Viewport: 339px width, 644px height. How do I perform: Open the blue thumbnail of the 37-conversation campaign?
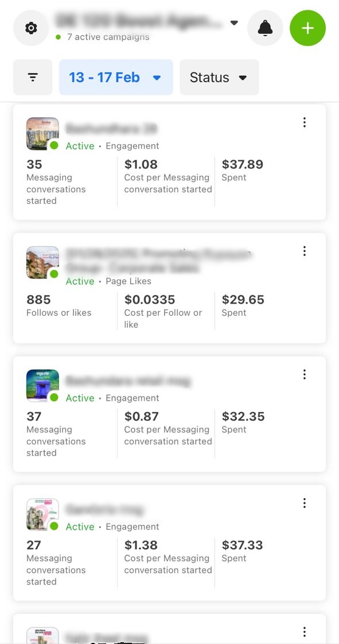pos(42,386)
